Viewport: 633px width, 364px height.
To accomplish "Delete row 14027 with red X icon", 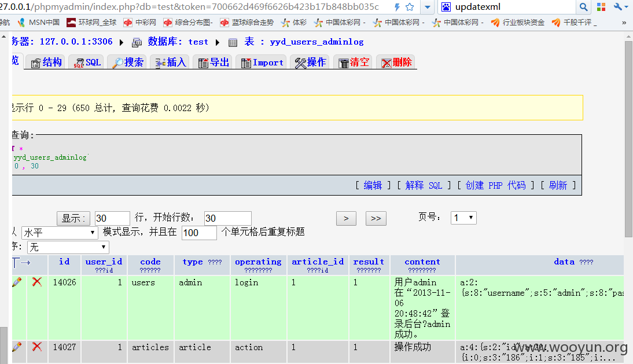I will point(36,346).
